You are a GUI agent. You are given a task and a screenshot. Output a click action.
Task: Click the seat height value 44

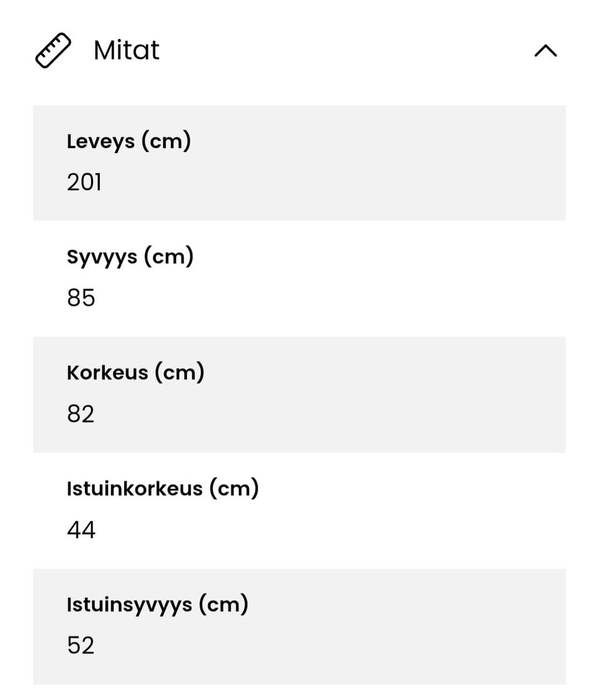click(x=81, y=530)
